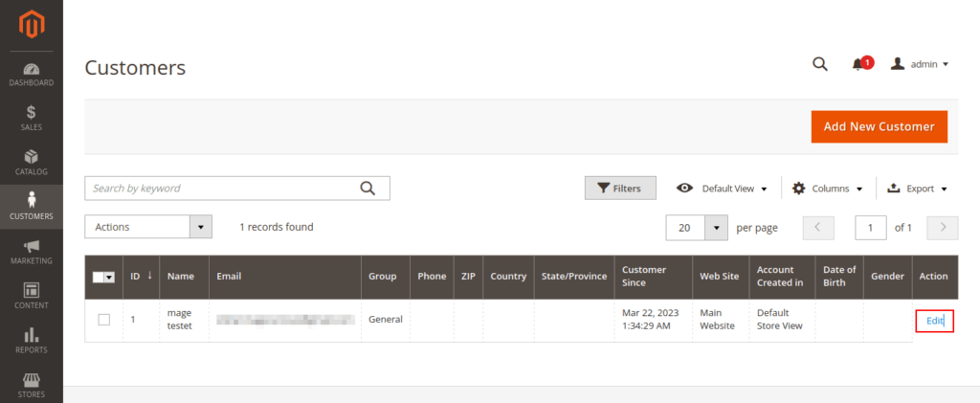Screen dimensions: 980x403
Task: Open the Content sidebar menu
Action: tap(32, 296)
